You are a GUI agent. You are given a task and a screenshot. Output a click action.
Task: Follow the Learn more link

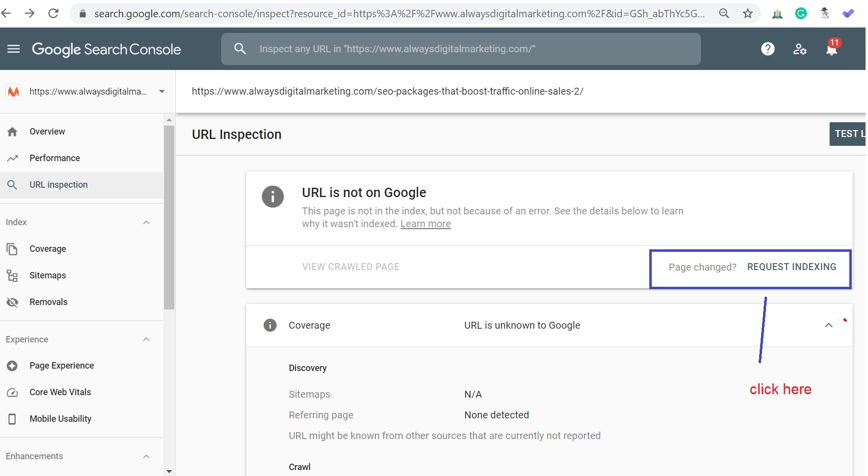(426, 224)
